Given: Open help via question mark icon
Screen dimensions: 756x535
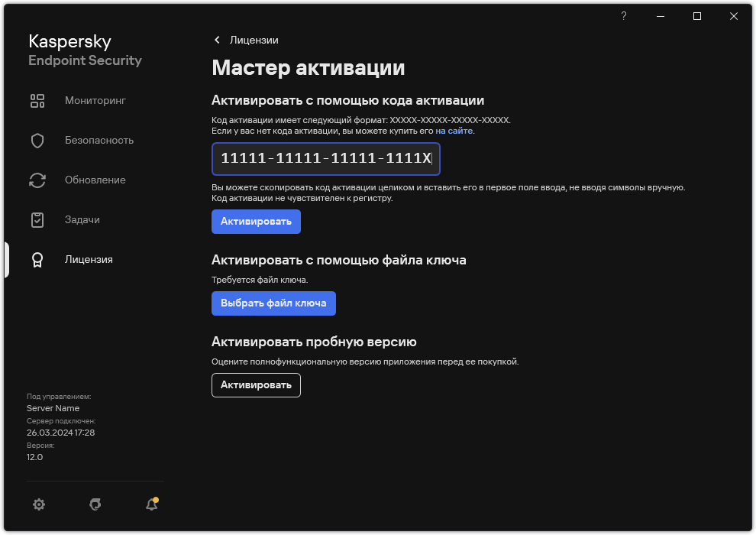Looking at the screenshot, I should [623, 15].
